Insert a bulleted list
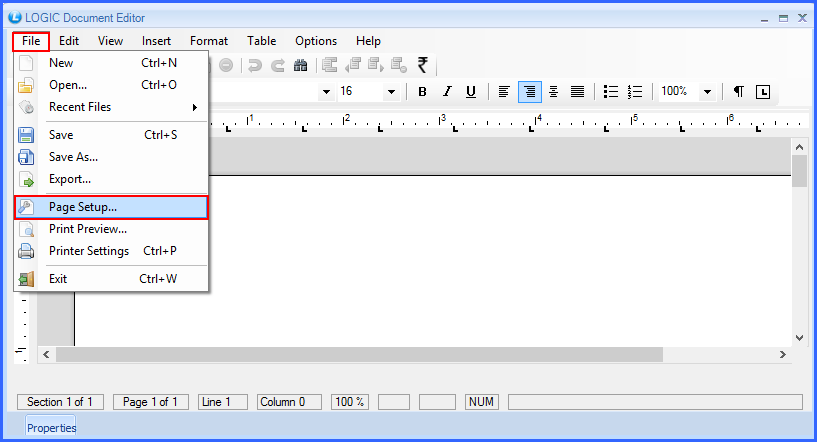The height and width of the screenshot is (442, 817). pyautogui.click(x=611, y=92)
